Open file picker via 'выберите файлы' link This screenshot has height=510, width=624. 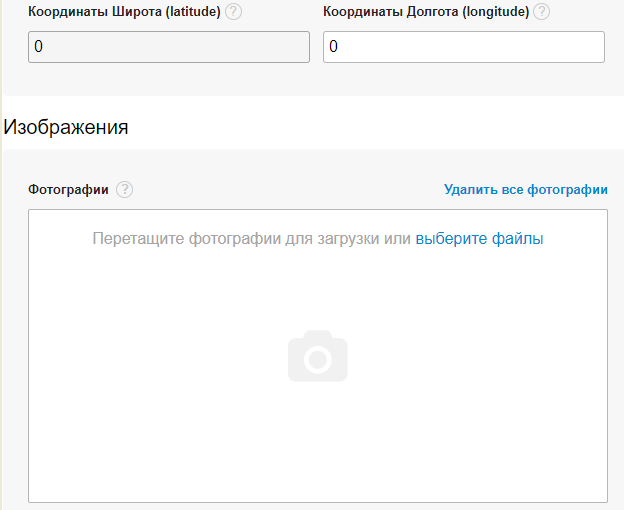pos(479,239)
